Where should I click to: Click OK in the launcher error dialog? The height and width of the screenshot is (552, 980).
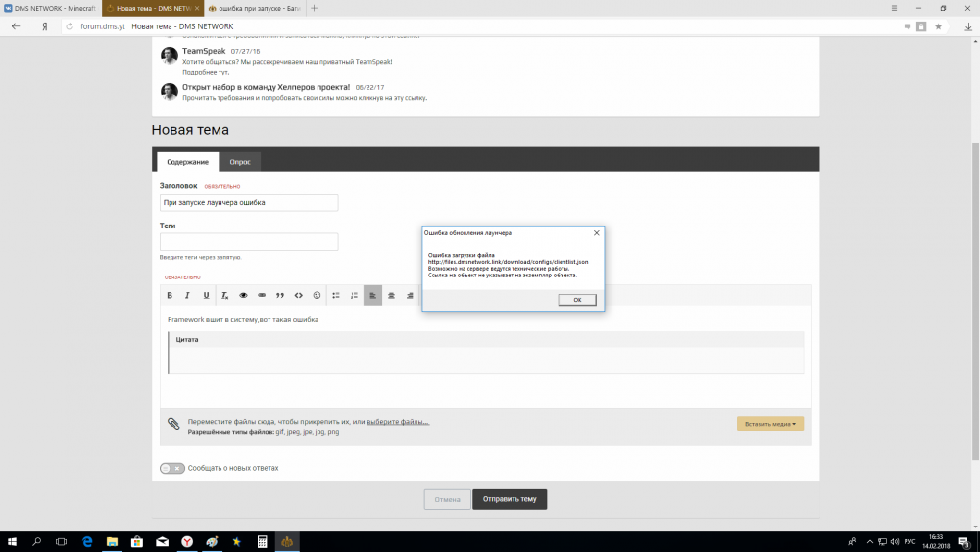pos(577,300)
